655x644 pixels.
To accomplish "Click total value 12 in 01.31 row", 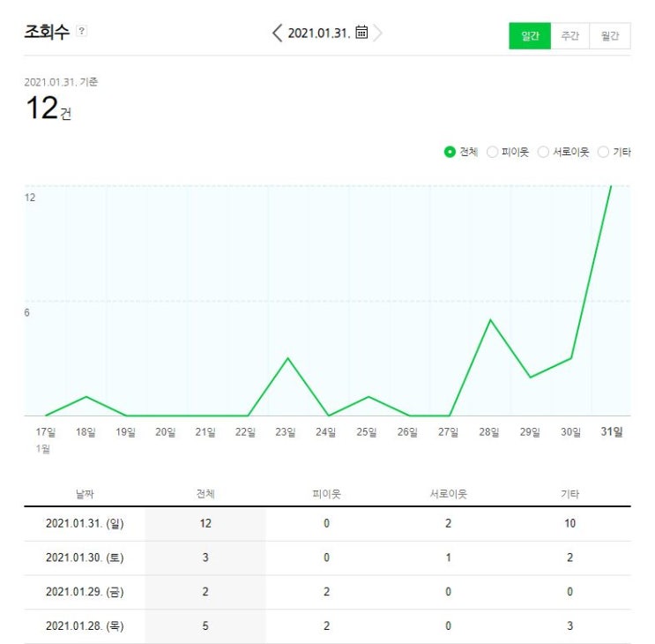I will (x=205, y=523).
